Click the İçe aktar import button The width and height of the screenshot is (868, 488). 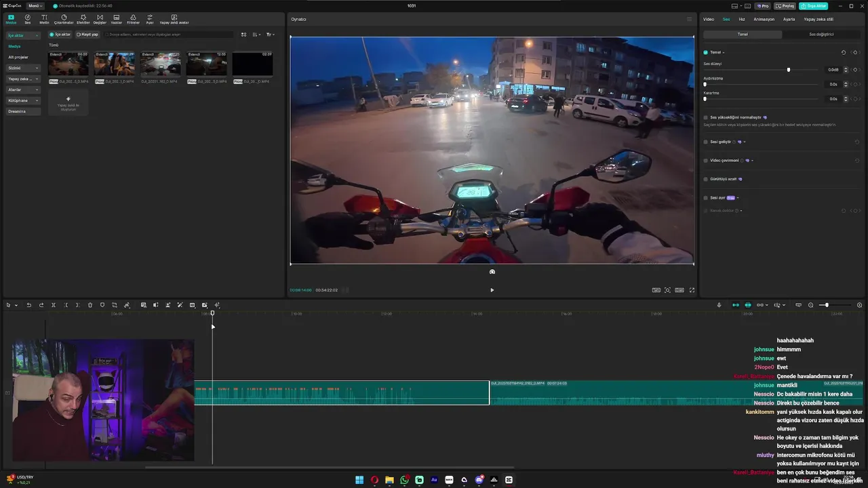[x=60, y=35]
